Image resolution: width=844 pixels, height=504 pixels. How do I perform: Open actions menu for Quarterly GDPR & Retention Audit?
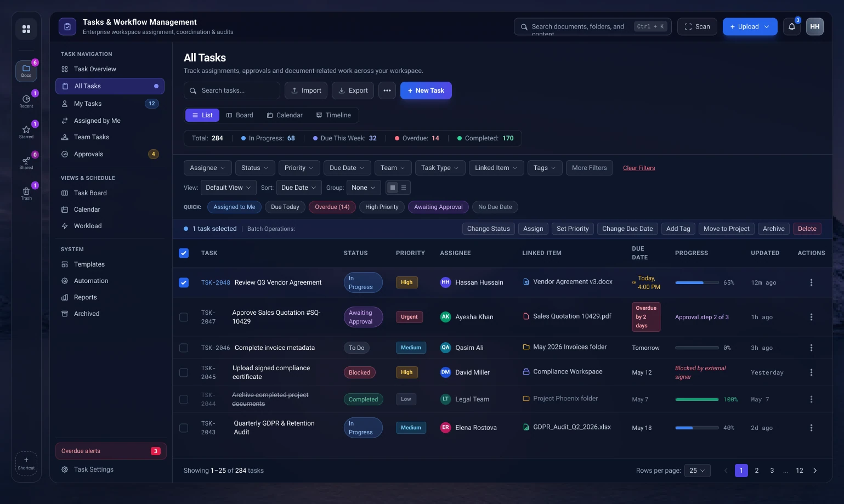(x=811, y=428)
